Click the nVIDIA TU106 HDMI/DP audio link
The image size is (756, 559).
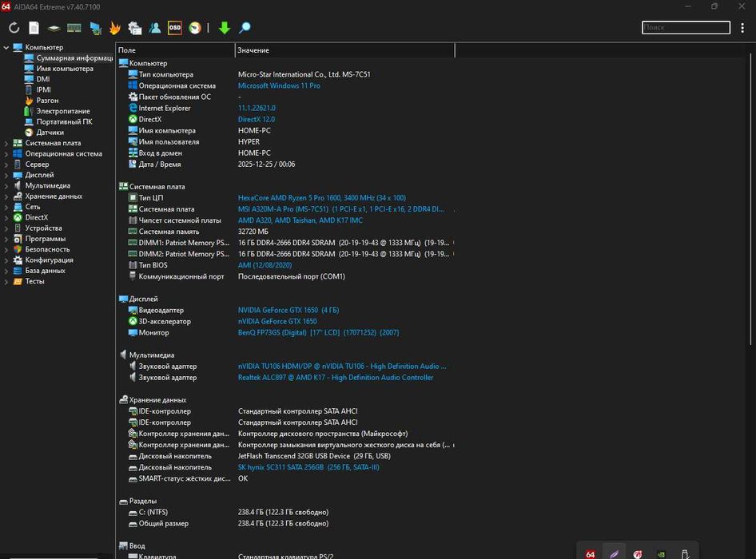click(342, 367)
